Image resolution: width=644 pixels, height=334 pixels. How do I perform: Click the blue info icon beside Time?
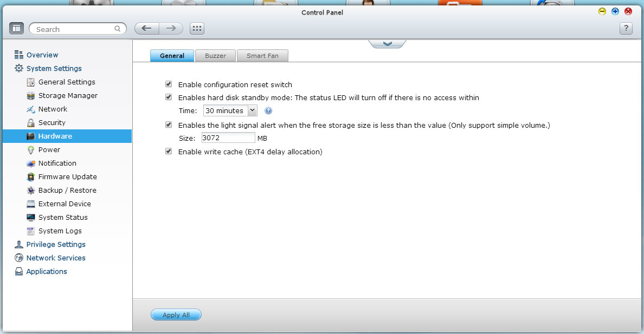pos(268,111)
